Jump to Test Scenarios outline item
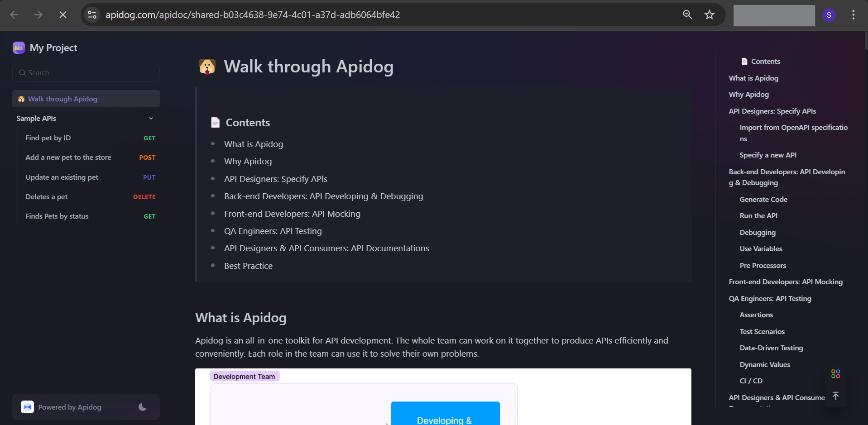The width and height of the screenshot is (868, 425). pyautogui.click(x=762, y=331)
